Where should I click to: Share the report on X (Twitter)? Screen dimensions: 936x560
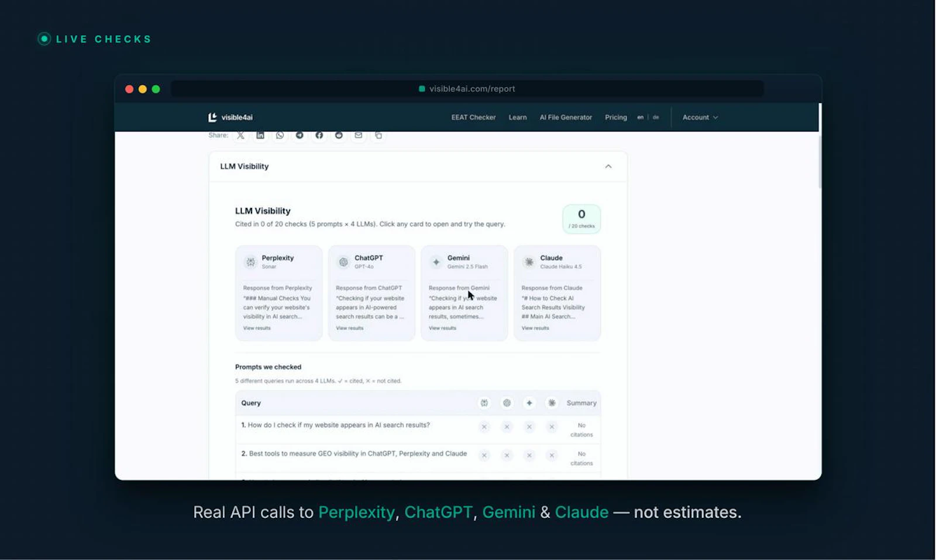click(x=240, y=135)
